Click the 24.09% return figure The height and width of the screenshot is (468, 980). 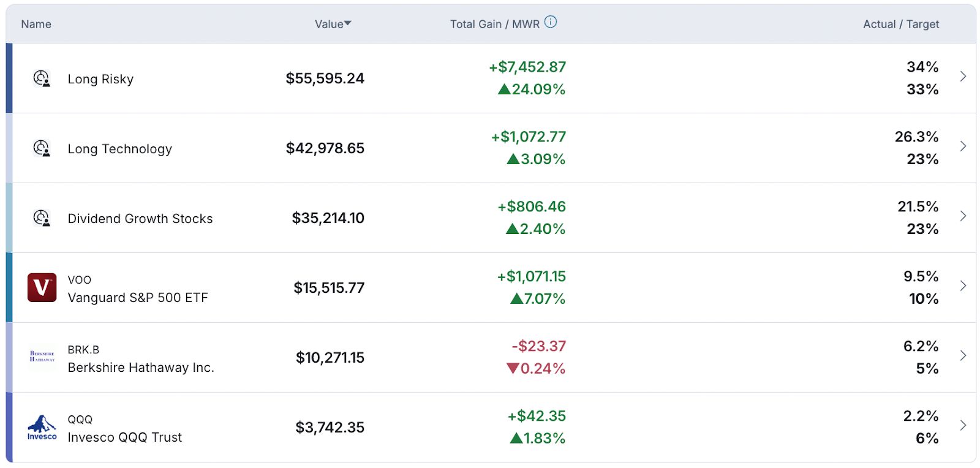pos(532,89)
